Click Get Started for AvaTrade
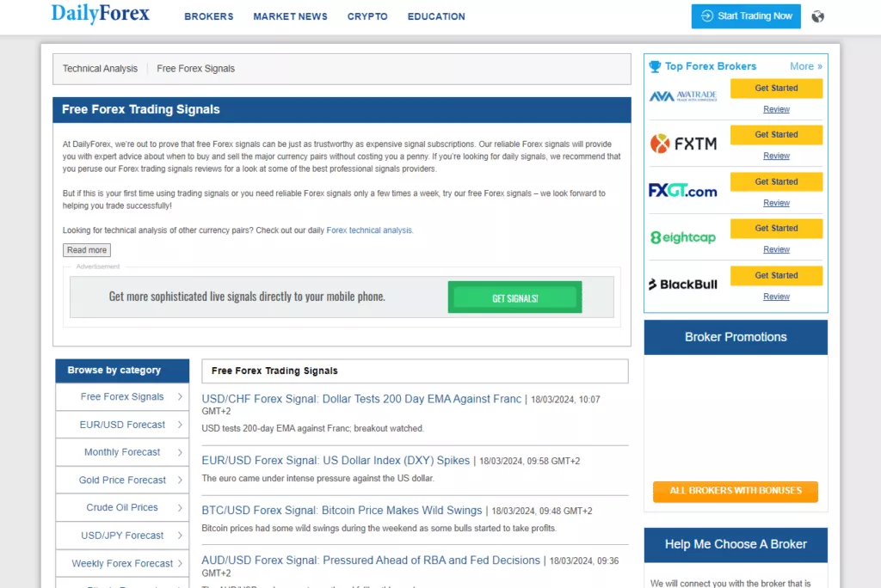The width and height of the screenshot is (881, 588). click(776, 89)
